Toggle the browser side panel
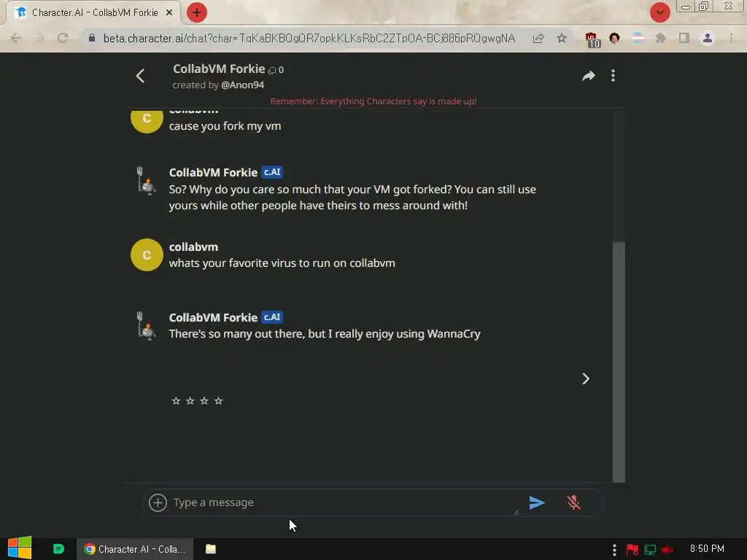 click(x=684, y=38)
